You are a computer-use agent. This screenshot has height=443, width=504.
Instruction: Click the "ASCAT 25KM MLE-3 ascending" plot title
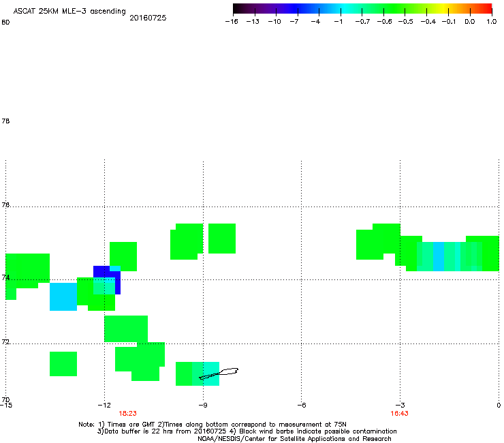(69, 12)
